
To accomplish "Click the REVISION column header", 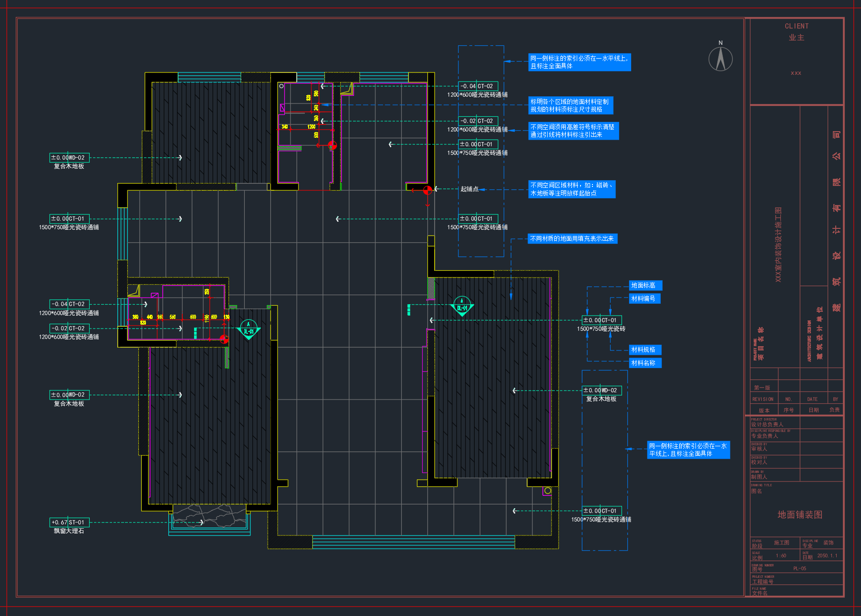I will point(763,400).
